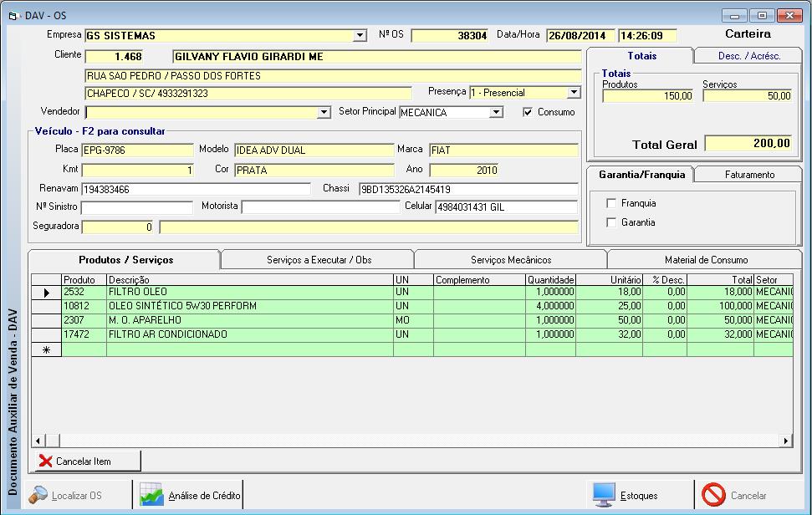Image resolution: width=812 pixels, height=515 pixels.
Task: Click the DAV document icon in title bar
Action: pyautogui.click(x=12, y=14)
